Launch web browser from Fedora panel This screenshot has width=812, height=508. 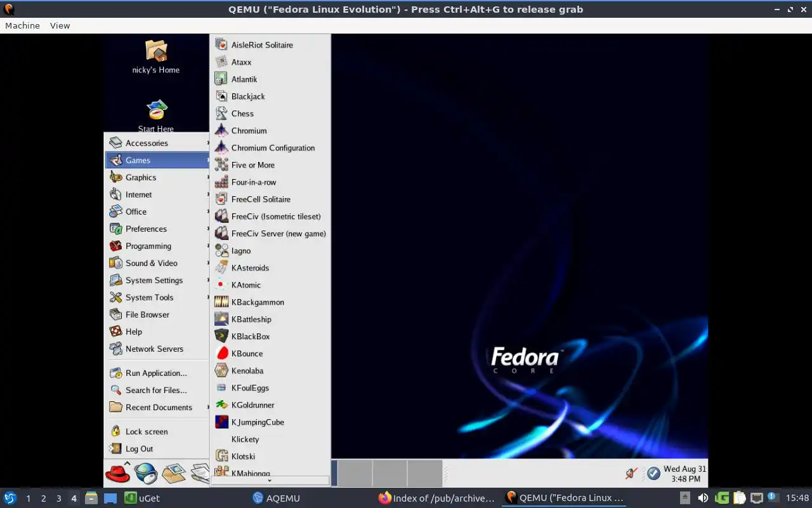click(146, 473)
